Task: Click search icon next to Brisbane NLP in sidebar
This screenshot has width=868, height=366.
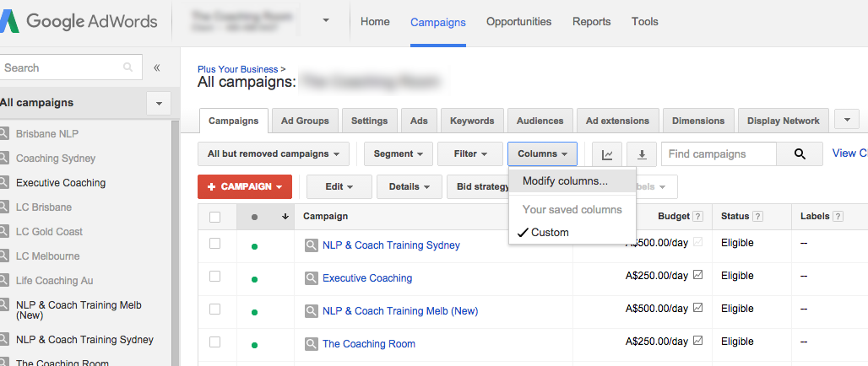Action: (x=4, y=133)
